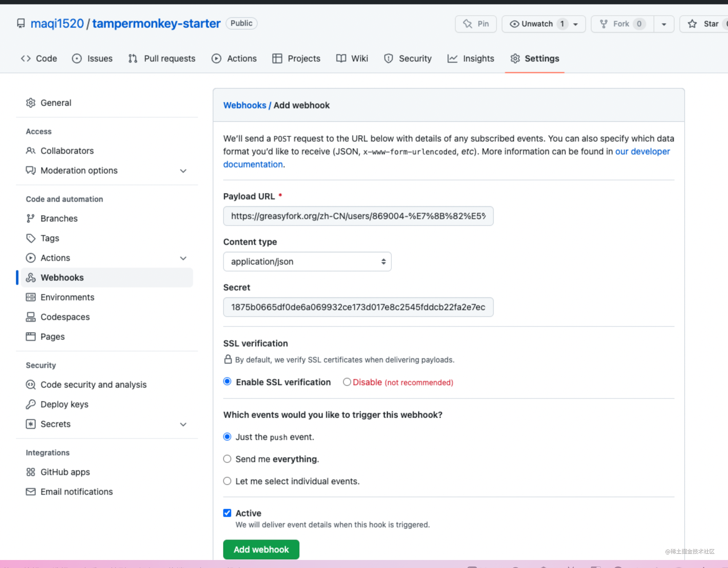Screen dimensions: 728x568
Task: Click the Code security and analysis icon
Action: point(31,385)
